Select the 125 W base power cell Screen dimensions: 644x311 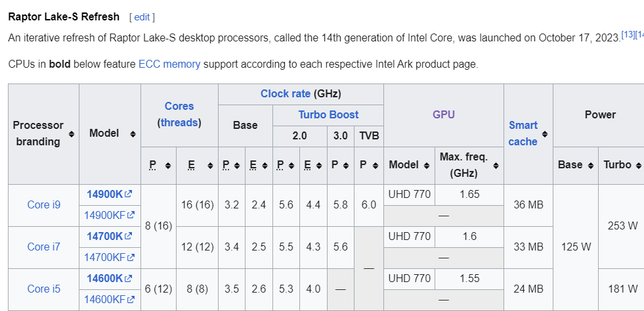tap(576, 247)
